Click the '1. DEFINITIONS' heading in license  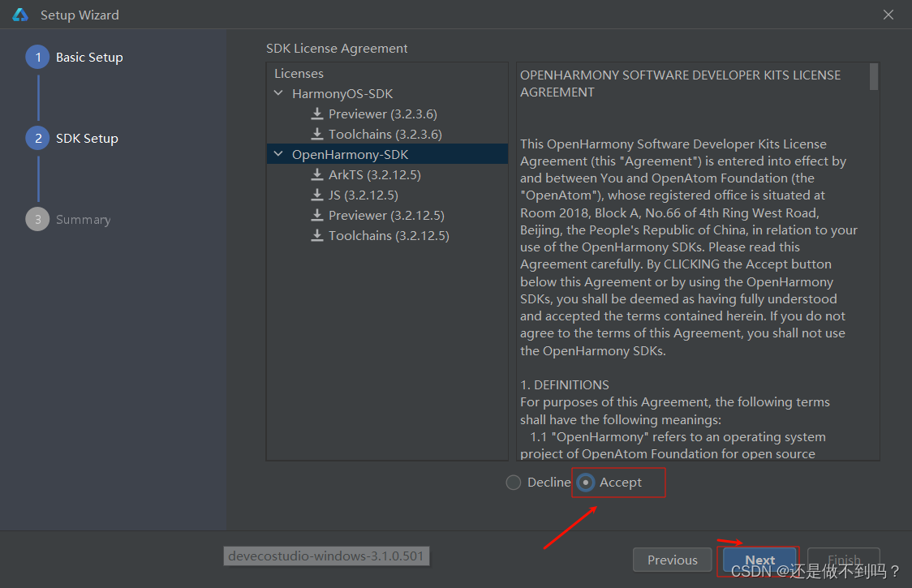point(565,385)
